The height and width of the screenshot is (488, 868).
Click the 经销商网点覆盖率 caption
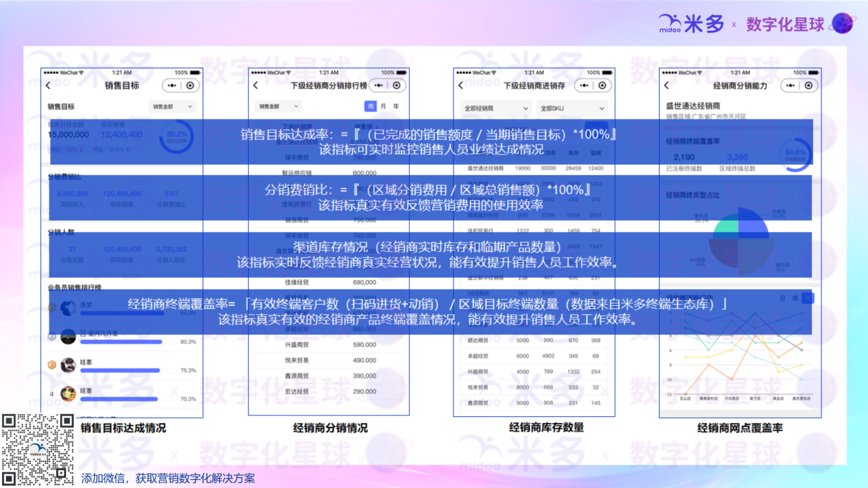[x=741, y=428]
